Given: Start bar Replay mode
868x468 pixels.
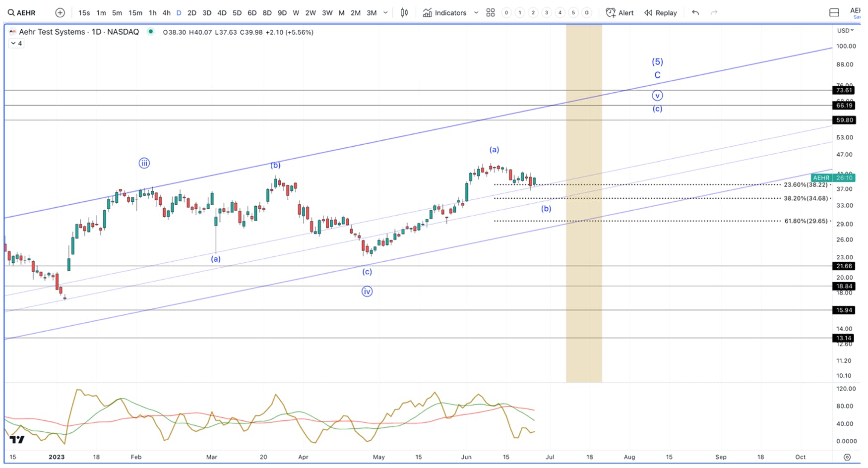Looking at the screenshot, I should point(661,13).
